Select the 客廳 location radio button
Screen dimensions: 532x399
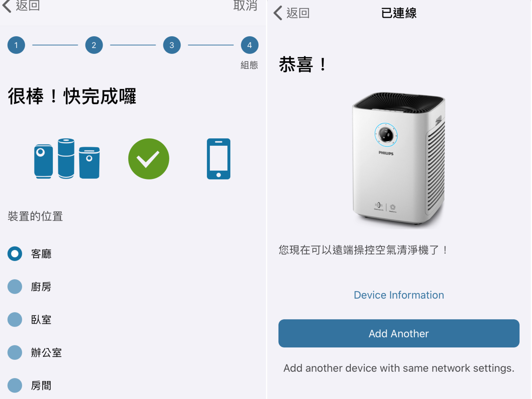click(x=15, y=254)
